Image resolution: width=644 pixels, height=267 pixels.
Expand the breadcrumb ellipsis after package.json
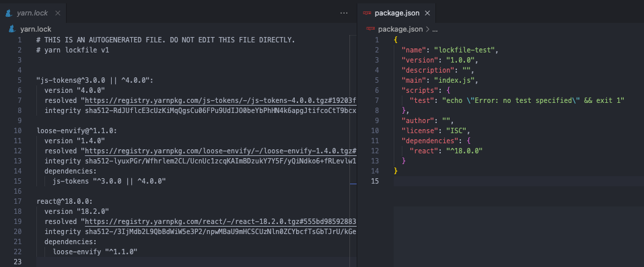435,30
